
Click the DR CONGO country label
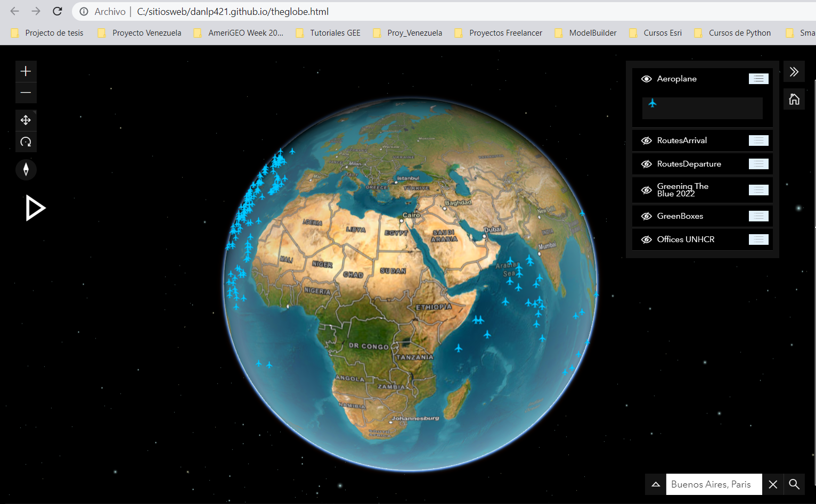(x=369, y=346)
